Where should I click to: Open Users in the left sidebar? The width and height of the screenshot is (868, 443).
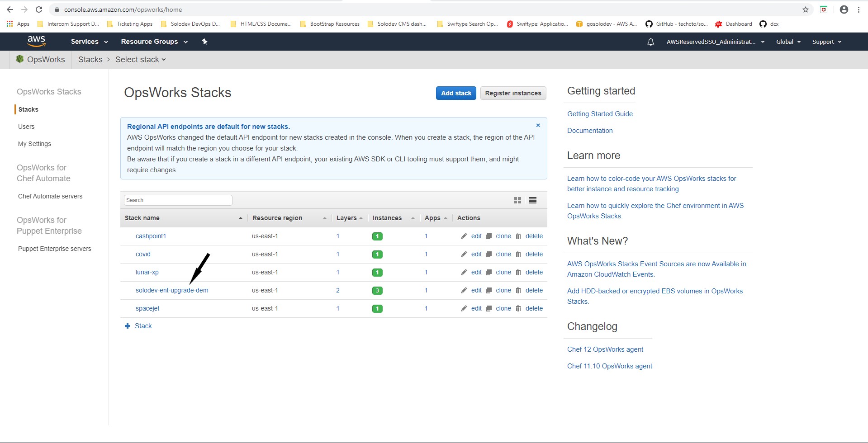pyautogui.click(x=26, y=127)
